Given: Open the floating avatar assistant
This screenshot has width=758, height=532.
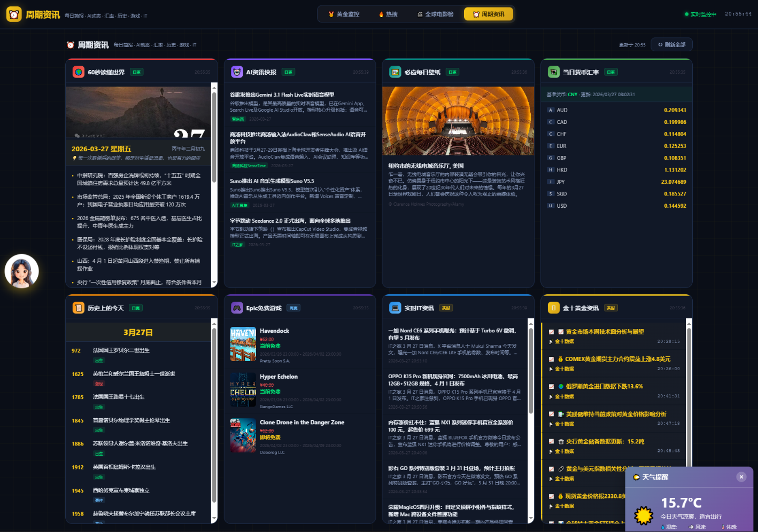Looking at the screenshot, I should click(22, 271).
